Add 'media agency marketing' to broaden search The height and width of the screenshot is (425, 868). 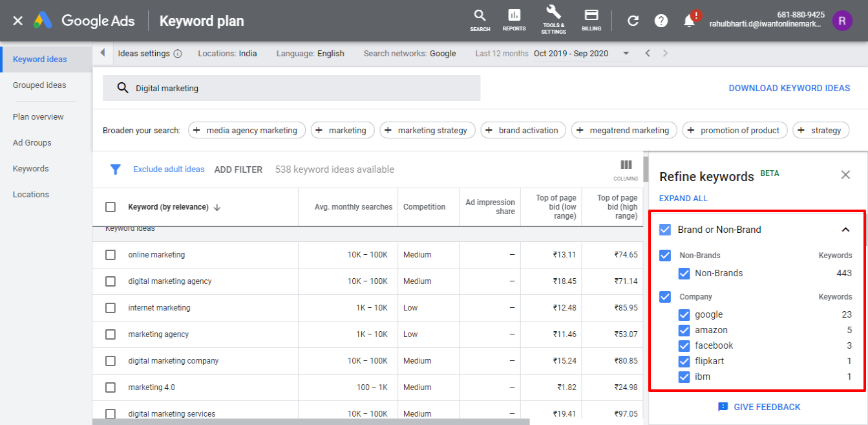click(246, 130)
